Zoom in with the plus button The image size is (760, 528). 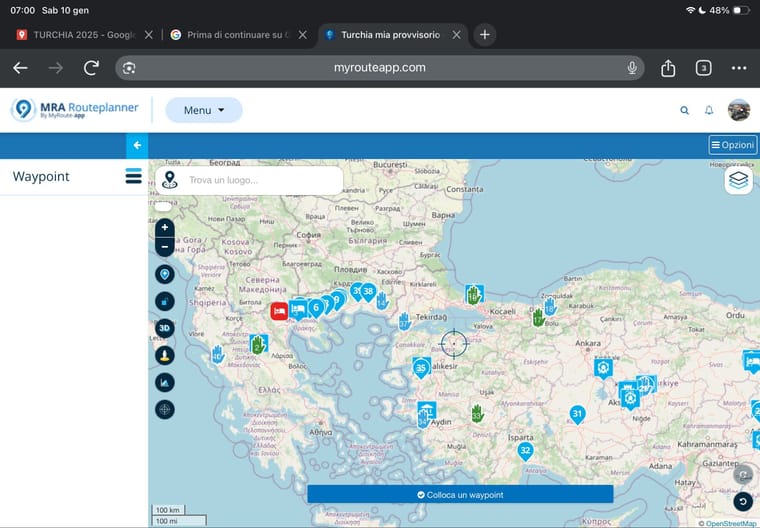[x=165, y=228]
